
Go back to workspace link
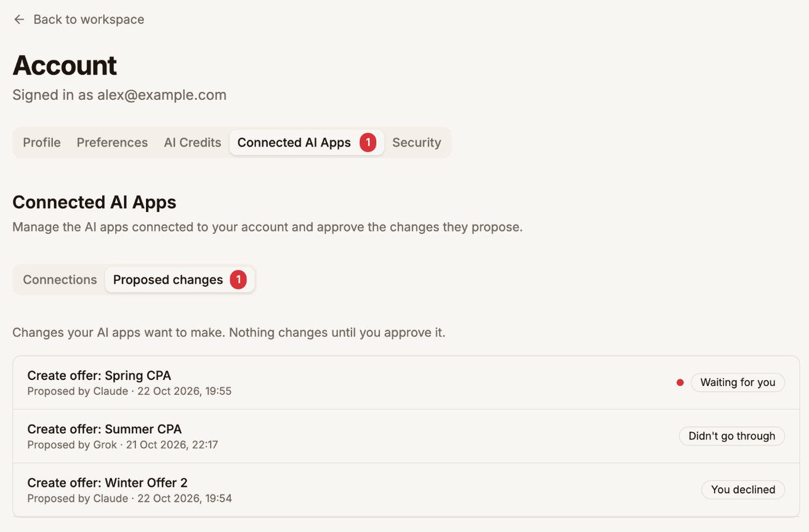tap(79, 20)
